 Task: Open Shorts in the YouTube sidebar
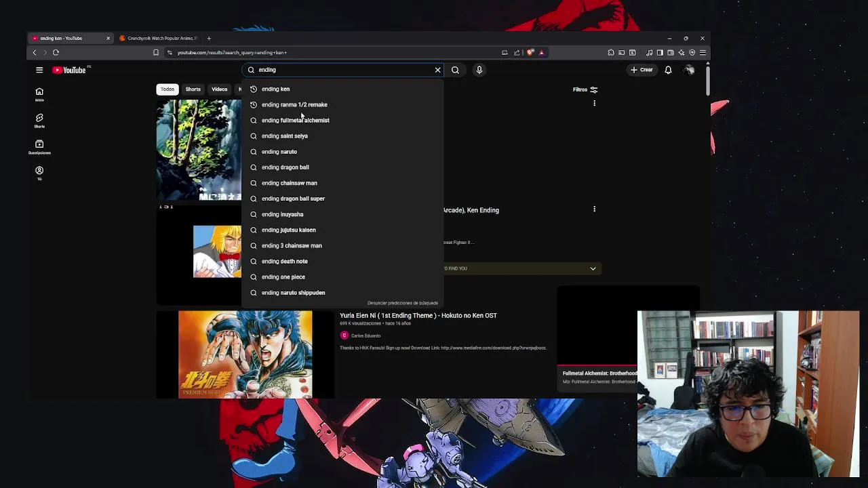tap(39, 121)
